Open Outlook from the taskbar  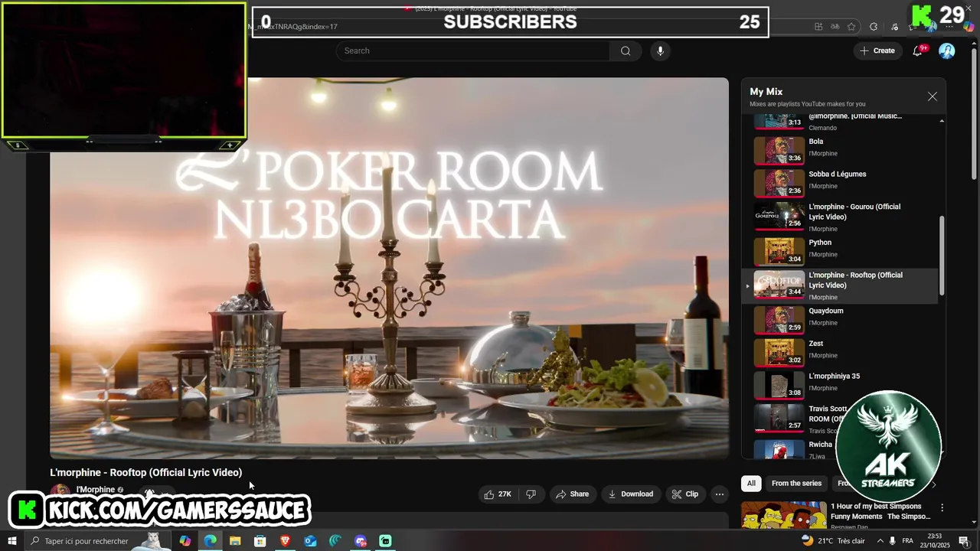point(310,541)
